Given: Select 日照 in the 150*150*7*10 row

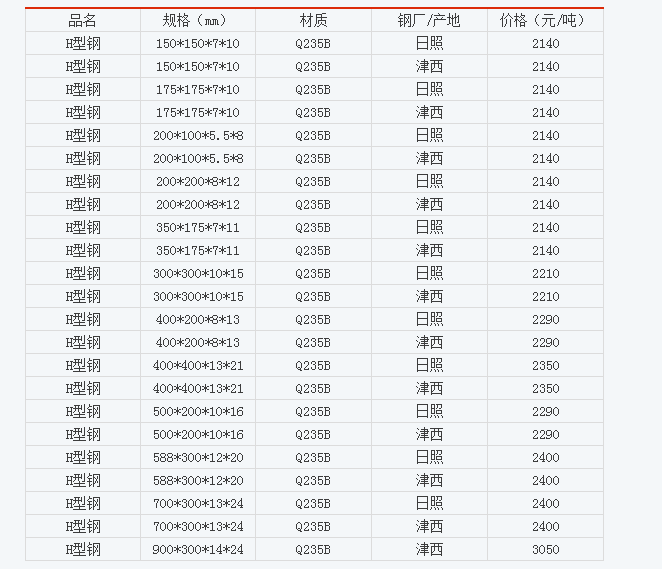Looking at the screenshot, I should coord(429,43).
